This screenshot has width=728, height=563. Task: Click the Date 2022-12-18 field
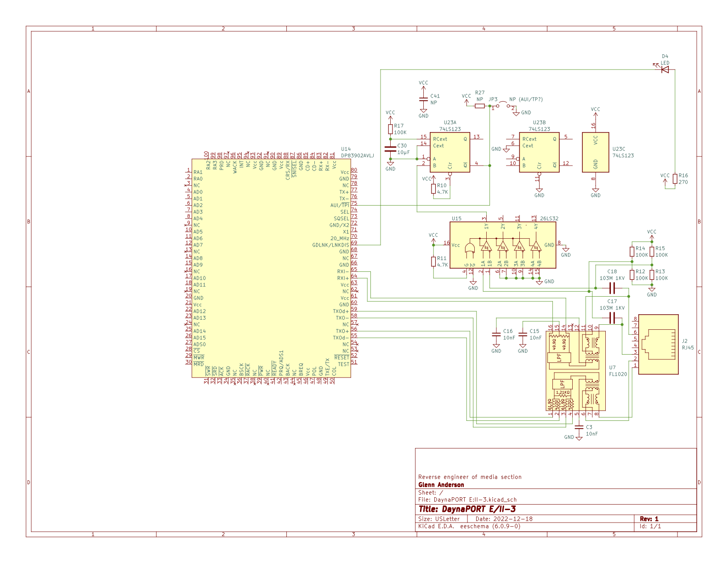pyautogui.click(x=504, y=519)
